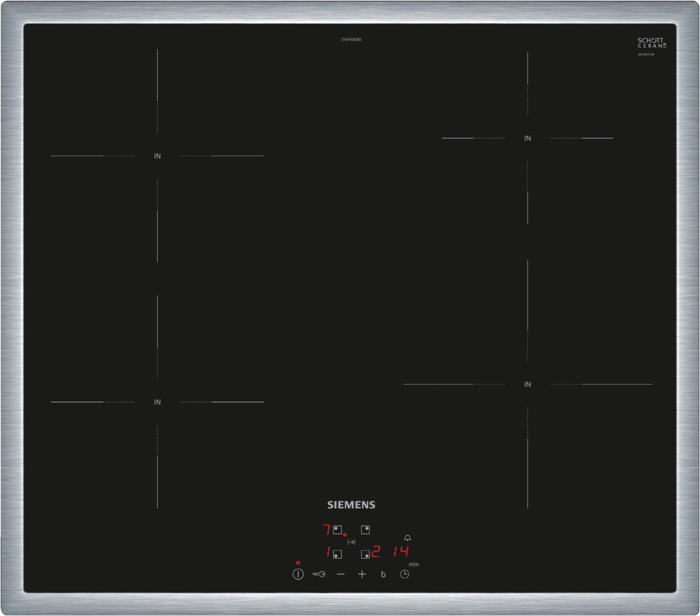Tap the red heat level 7 display

tap(327, 530)
